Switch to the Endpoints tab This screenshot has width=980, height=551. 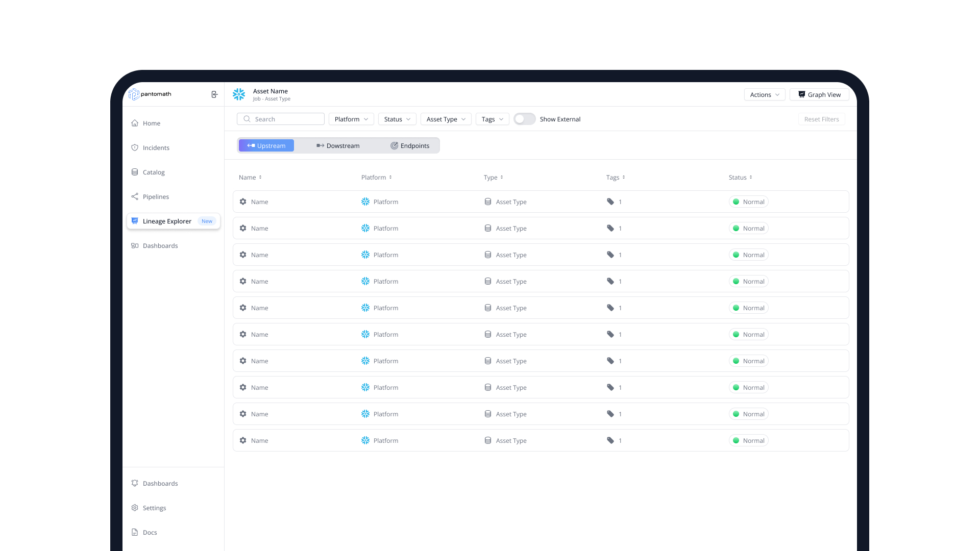410,145
